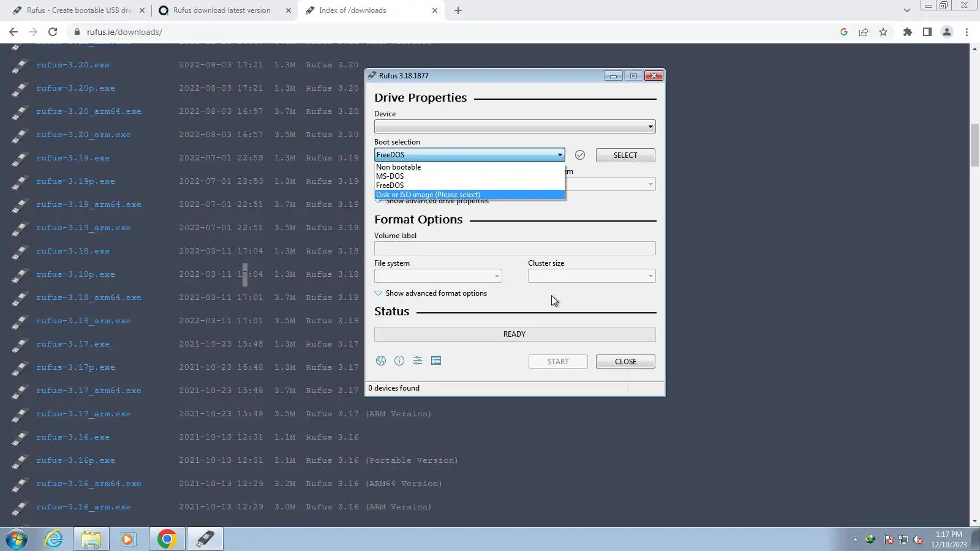Choose Disk or ISO image option
The width and height of the screenshot is (980, 551).
469,195
